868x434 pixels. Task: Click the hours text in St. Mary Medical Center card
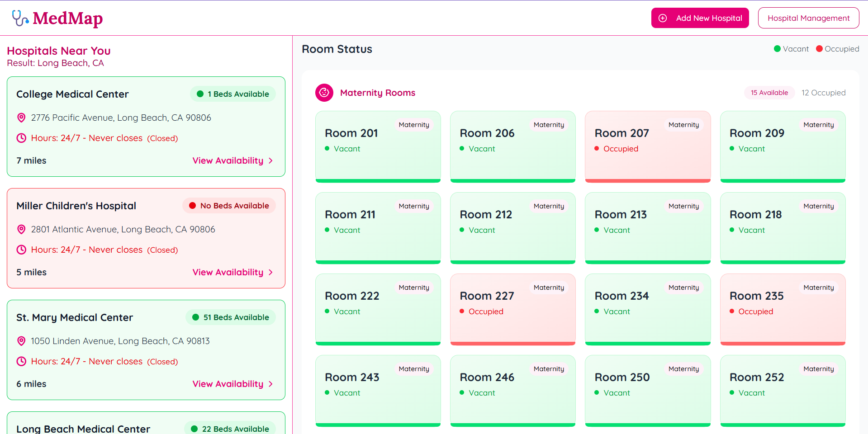click(104, 361)
